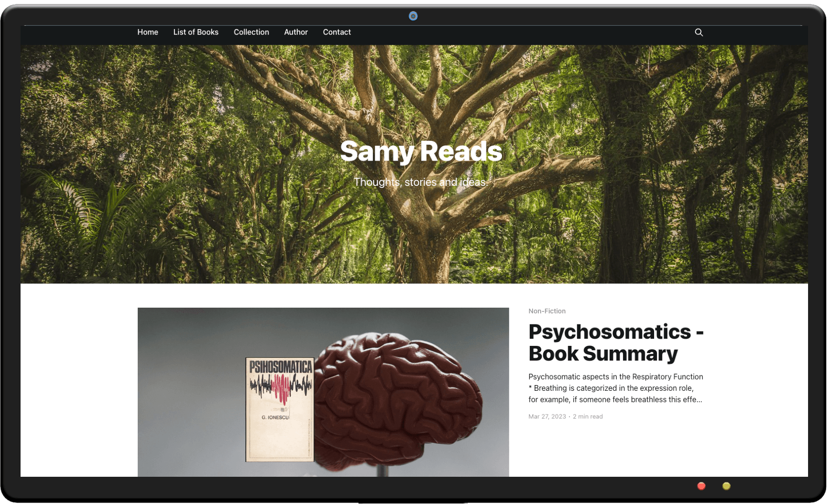Image resolution: width=831 pixels, height=504 pixels.
Task: Click the 'Thoughts, stories and ideas.' tagline
Action: pos(421,182)
